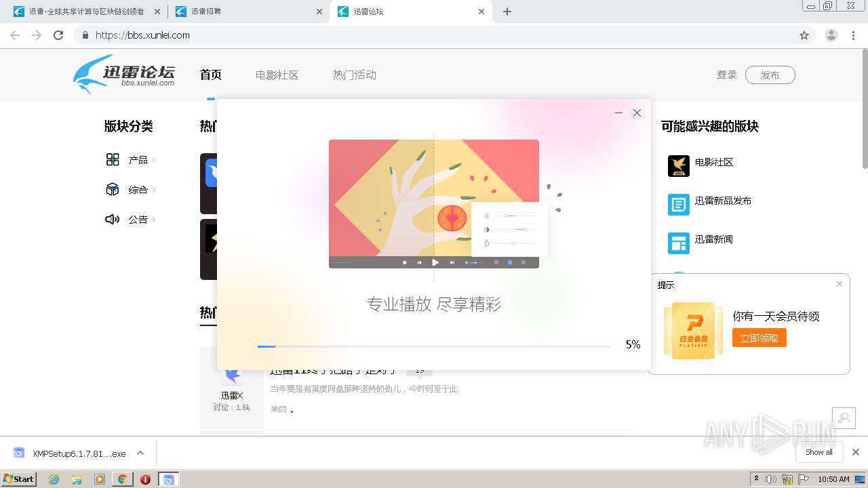
Task: Close the XMP installer dialog
Action: (637, 113)
